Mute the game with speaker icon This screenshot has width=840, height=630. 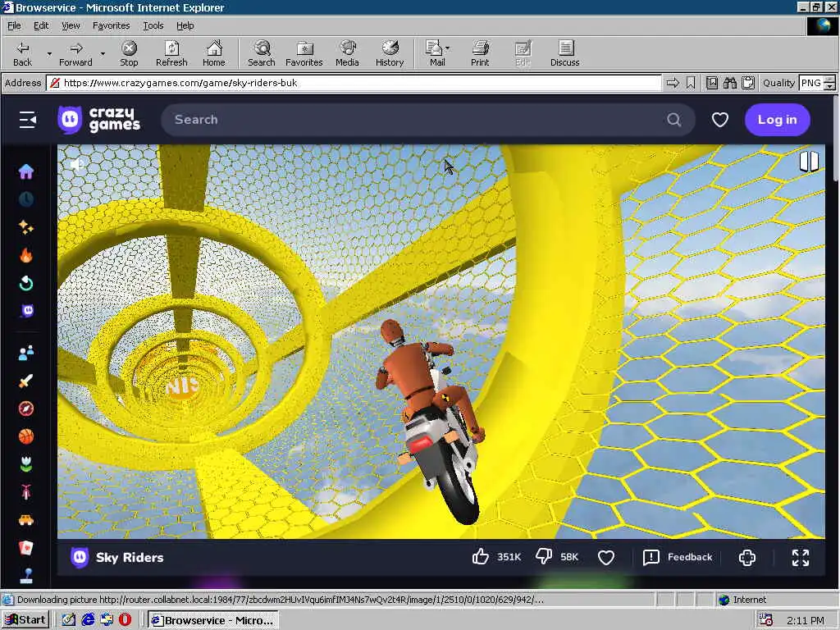(77, 164)
